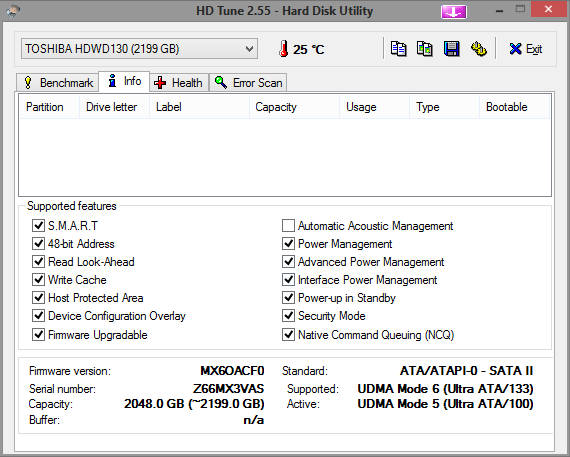Viewport: 570px width, 457px height.
Task: Click firmware version value MX6OACF0
Action: tap(232, 371)
